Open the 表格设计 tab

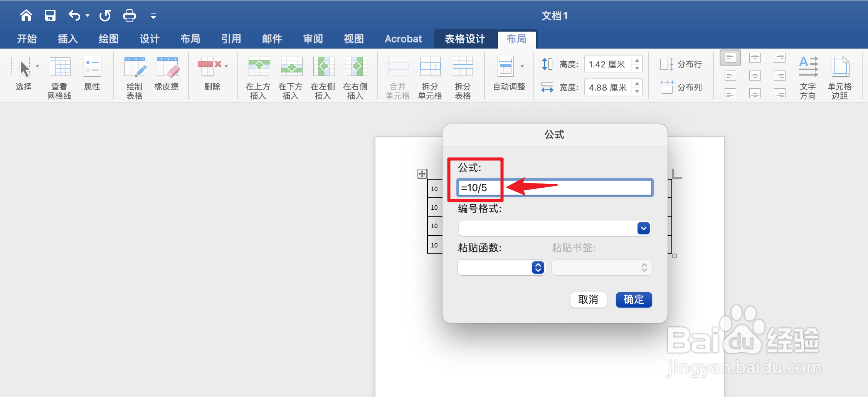point(465,39)
